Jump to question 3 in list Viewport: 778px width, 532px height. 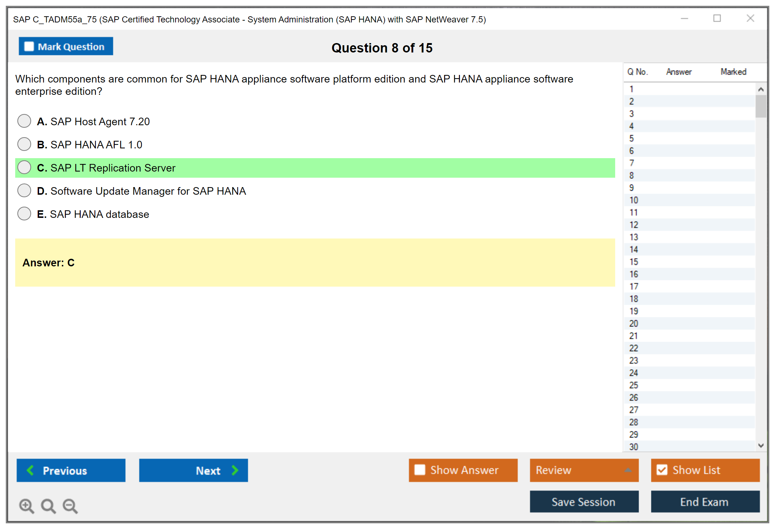tap(631, 114)
